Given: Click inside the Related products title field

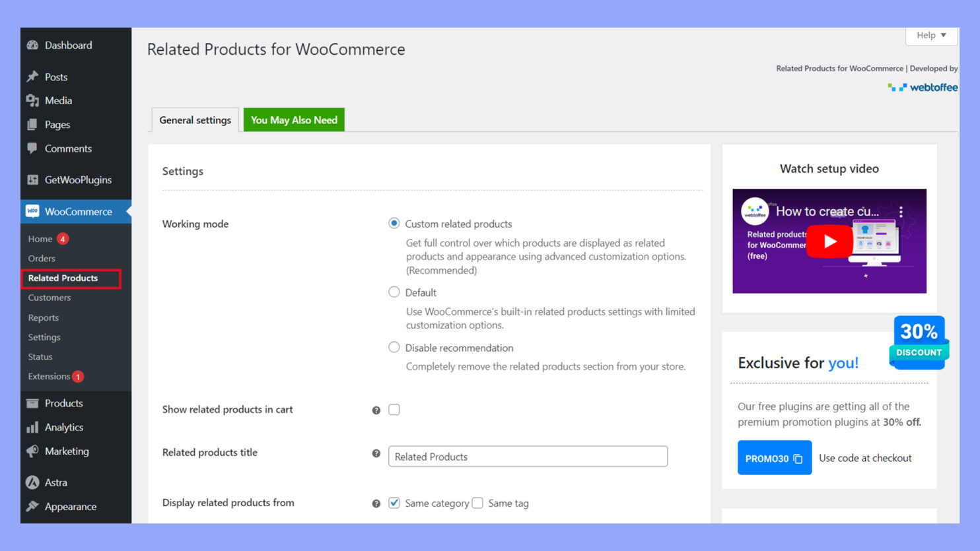Looking at the screenshot, I should tap(528, 456).
